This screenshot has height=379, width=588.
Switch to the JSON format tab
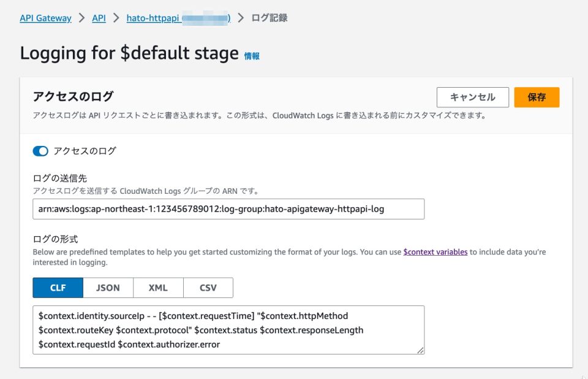click(108, 288)
